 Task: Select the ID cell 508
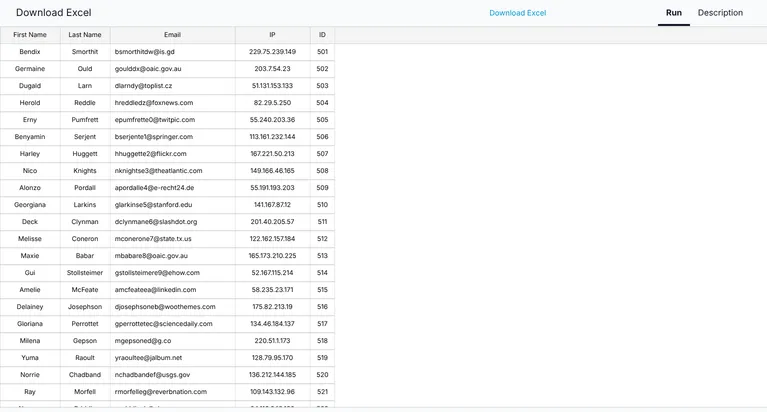(322, 171)
